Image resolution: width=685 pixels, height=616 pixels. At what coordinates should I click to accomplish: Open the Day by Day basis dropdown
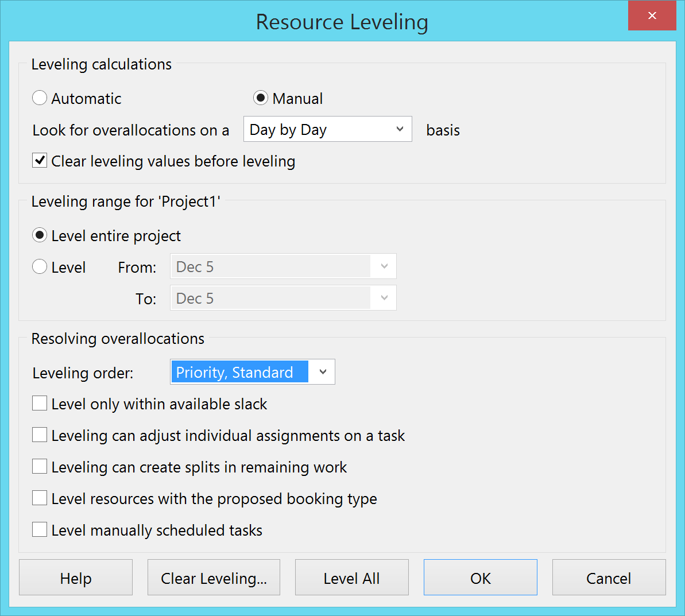tap(328, 129)
